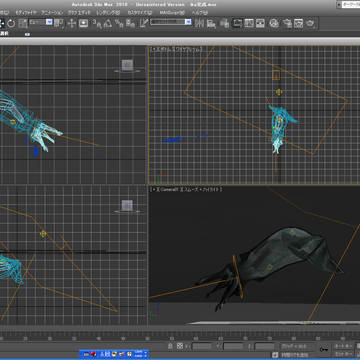Click the Z coordinate field
This screenshot has height=360, width=360.
[x=265, y=346]
